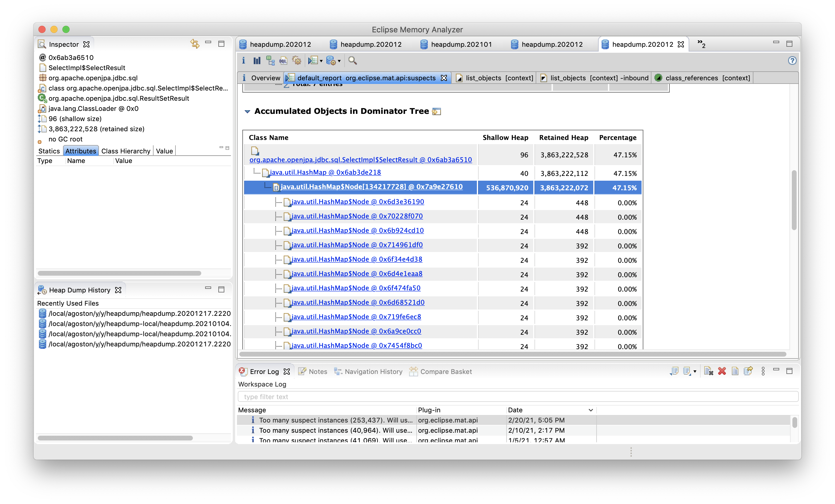Click the Retained Heap column header
This screenshot has height=504, width=835.
pyautogui.click(x=564, y=138)
